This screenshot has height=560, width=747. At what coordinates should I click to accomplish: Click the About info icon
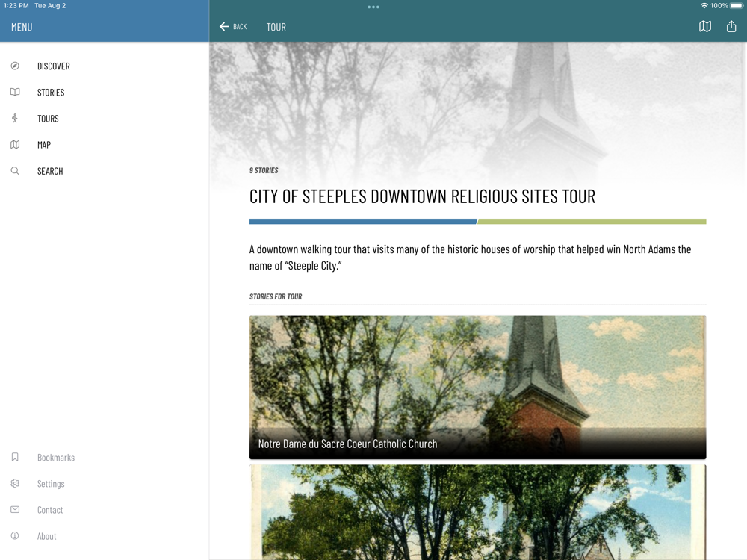tap(15, 536)
